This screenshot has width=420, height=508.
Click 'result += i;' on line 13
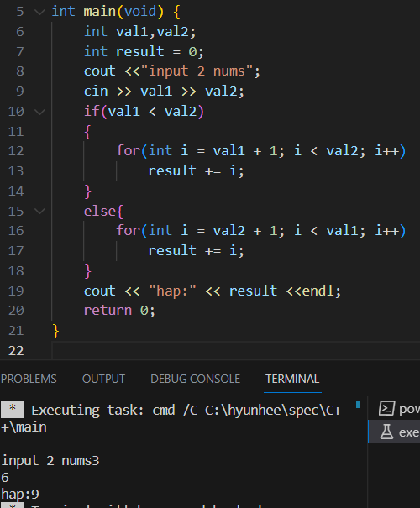pos(196,171)
